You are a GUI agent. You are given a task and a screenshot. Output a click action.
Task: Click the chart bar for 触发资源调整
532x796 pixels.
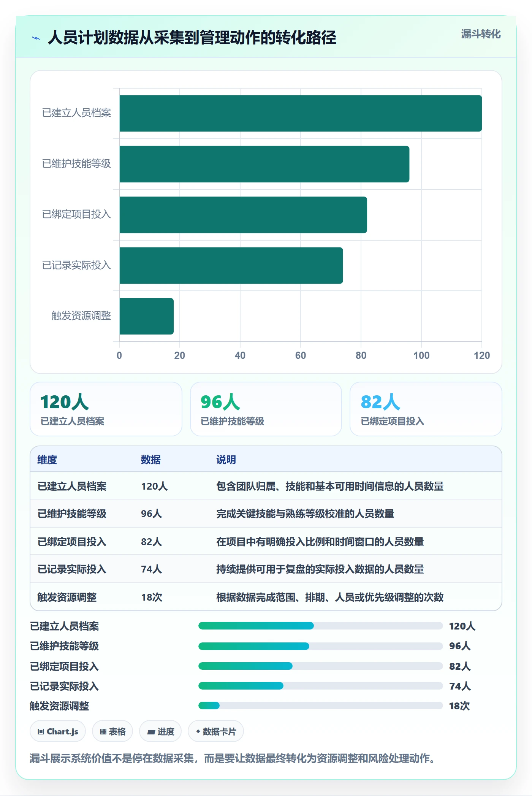click(x=147, y=316)
